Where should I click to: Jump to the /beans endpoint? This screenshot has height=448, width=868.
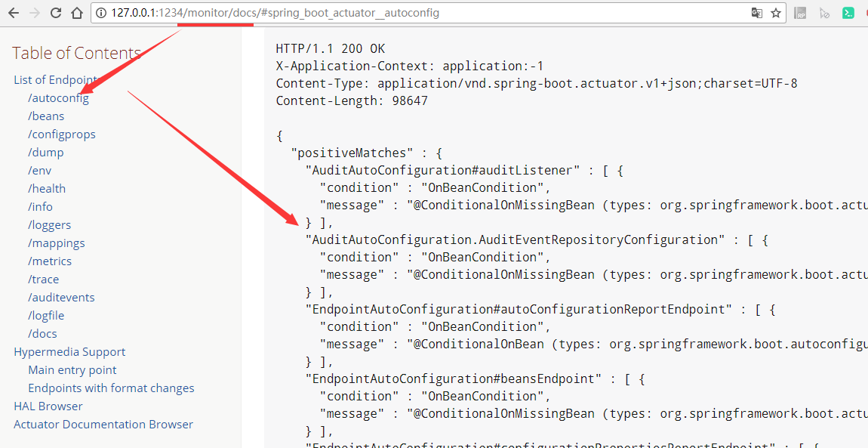46,116
